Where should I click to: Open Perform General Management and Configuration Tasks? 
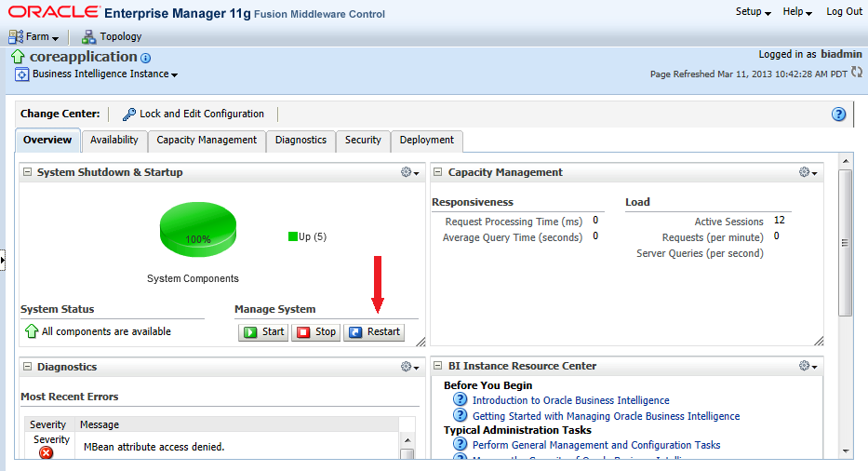(596, 445)
